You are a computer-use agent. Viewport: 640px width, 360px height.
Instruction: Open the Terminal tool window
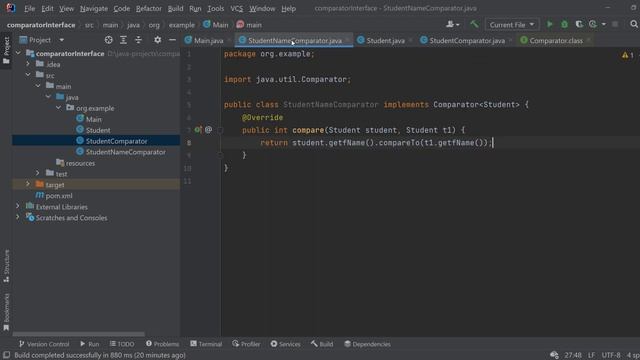point(206,344)
